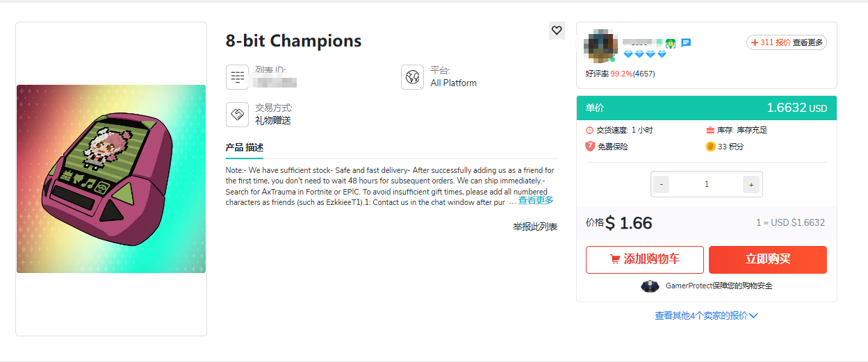Click the GamerProtect police cap icon
This screenshot has height=362, width=868.
650,286
